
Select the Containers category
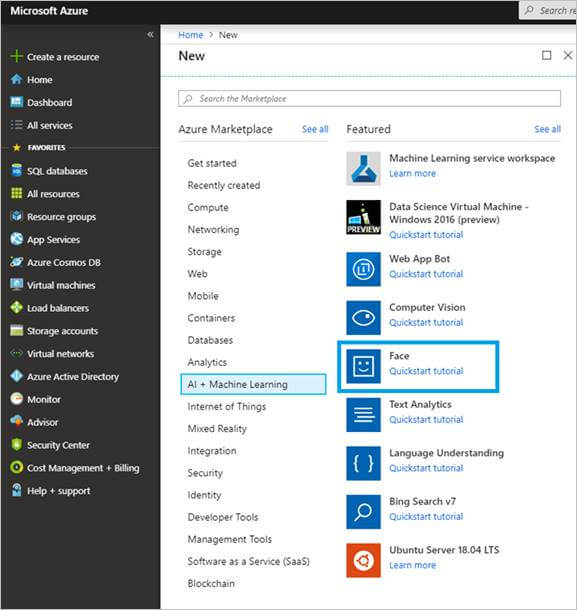[x=211, y=318]
